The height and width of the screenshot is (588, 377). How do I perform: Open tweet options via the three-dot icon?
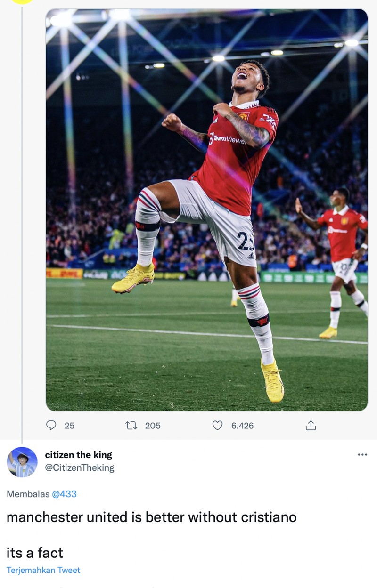tap(362, 453)
